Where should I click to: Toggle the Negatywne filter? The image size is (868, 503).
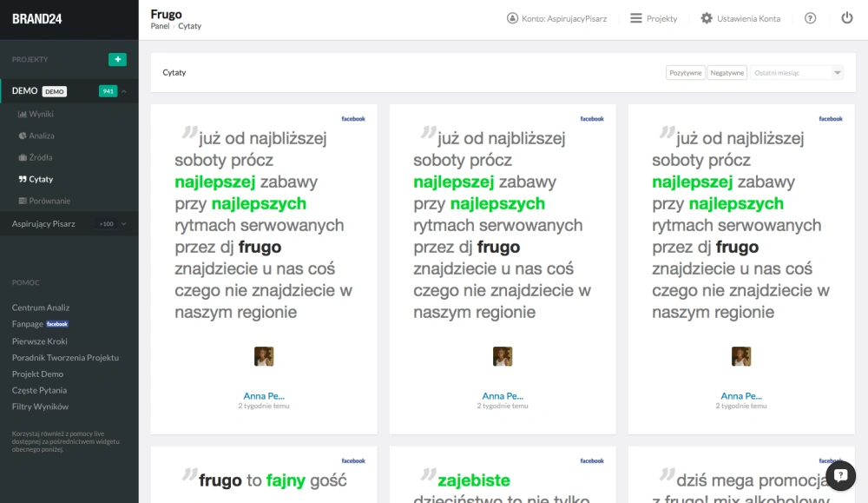[x=727, y=73]
